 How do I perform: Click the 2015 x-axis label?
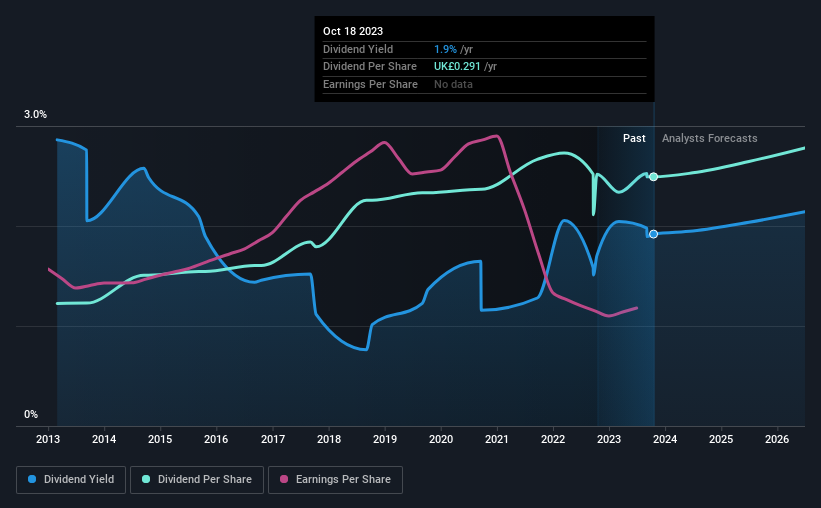click(160, 439)
